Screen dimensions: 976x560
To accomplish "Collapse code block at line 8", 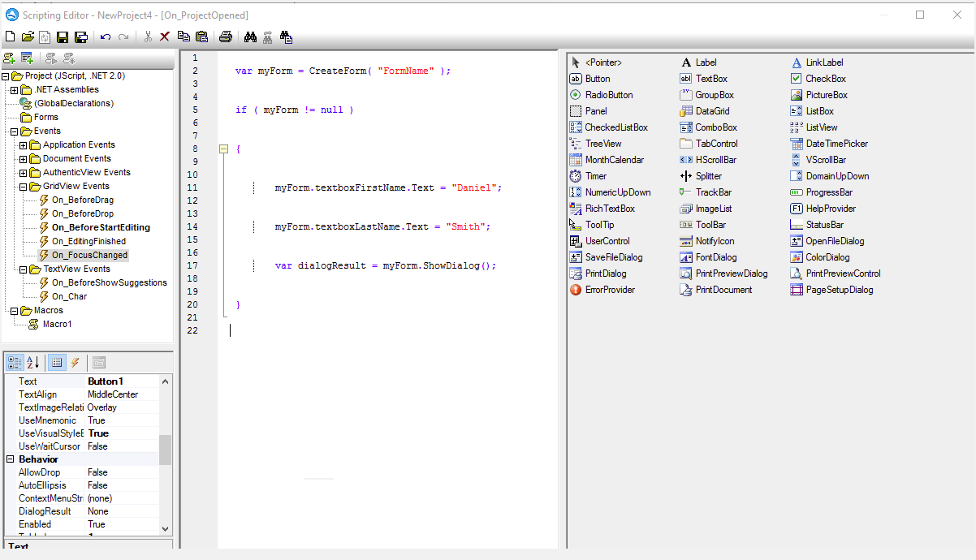I will click(x=225, y=149).
